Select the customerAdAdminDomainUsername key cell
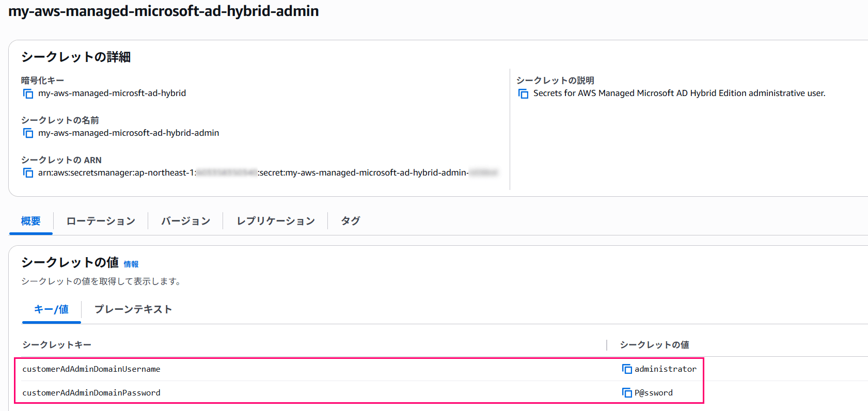This screenshot has height=411, width=868. (x=91, y=369)
